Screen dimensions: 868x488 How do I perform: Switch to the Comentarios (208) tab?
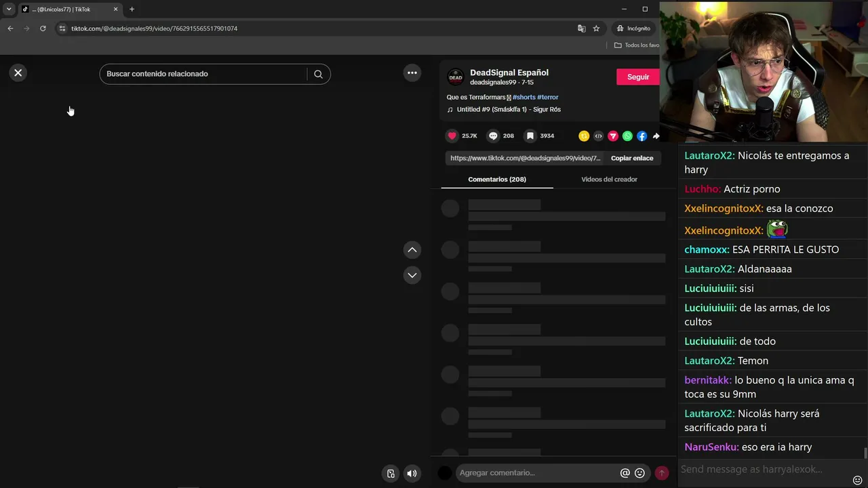coord(497,179)
